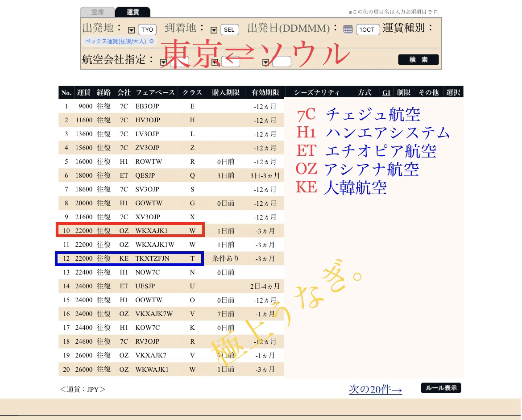Click the 購入期限 column header
The width and height of the screenshot is (522, 420).
[226, 92]
